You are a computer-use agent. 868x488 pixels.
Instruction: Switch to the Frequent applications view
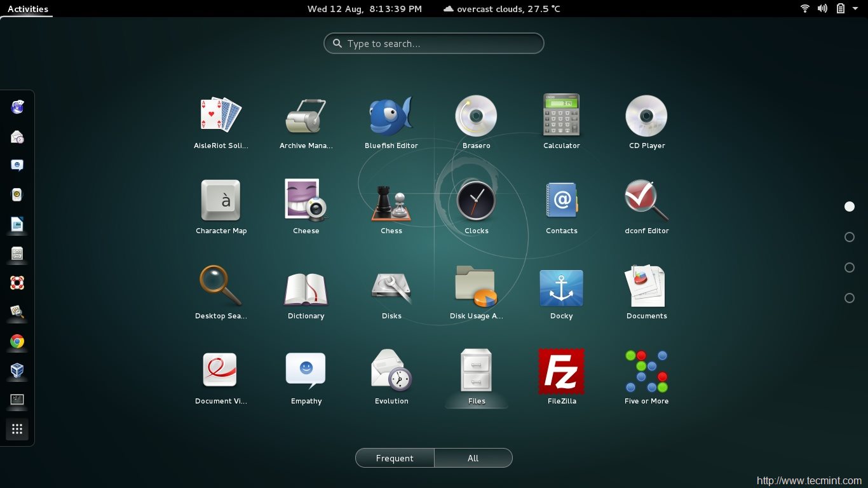coord(395,457)
